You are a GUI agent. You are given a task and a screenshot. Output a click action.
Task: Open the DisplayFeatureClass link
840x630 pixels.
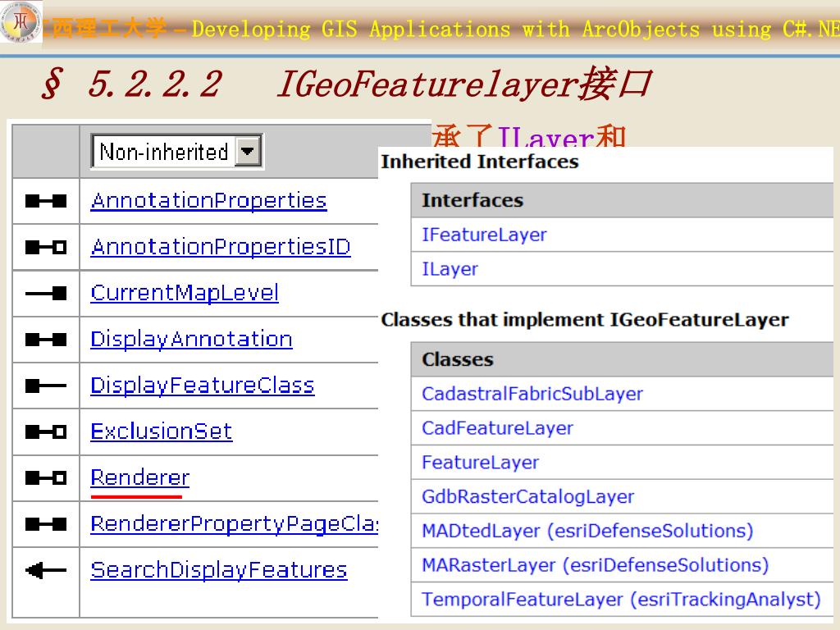203,386
